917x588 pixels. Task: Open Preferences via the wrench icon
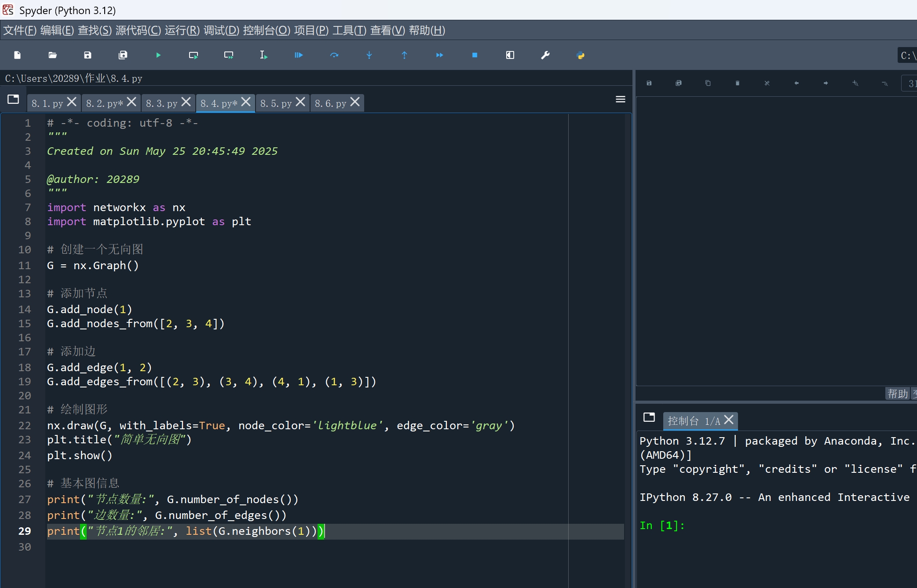tap(545, 55)
